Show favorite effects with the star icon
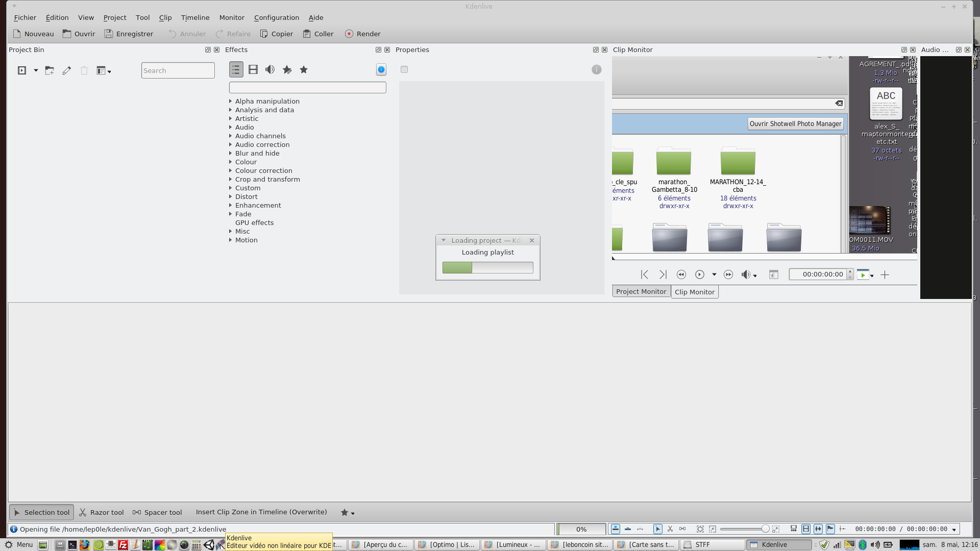Viewport: 980px width, 551px height. tap(304, 69)
